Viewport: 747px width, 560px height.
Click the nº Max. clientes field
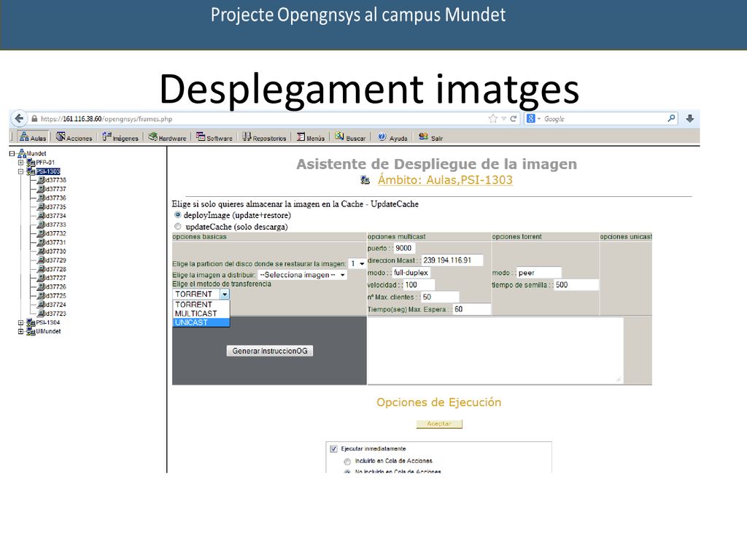tap(440, 297)
